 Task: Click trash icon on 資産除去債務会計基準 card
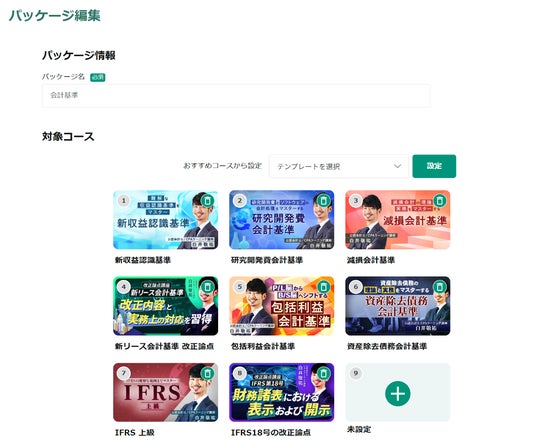[440, 287]
